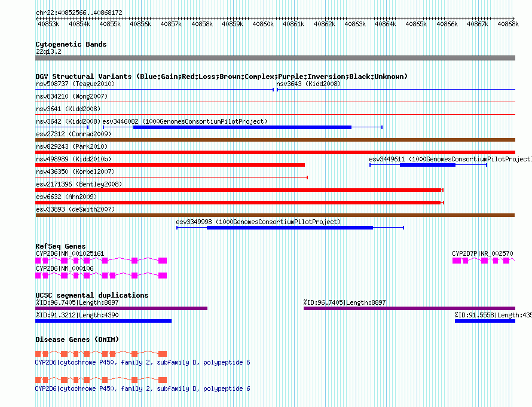Open the Disease Genes (OMIM) track title
This screenshot has height=407, width=532.
[x=77, y=339]
